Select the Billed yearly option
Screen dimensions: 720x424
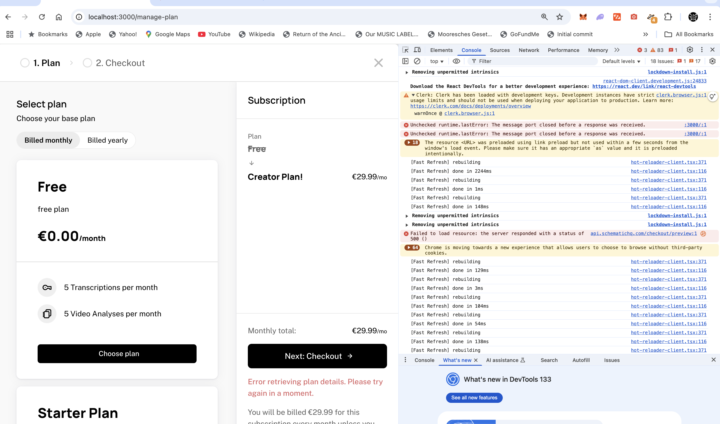pyautogui.click(x=107, y=140)
